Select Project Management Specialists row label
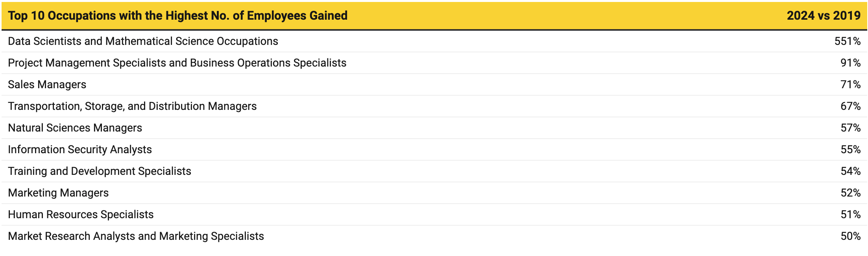The height and width of the screenshot is (256, 868). (177, 63)
